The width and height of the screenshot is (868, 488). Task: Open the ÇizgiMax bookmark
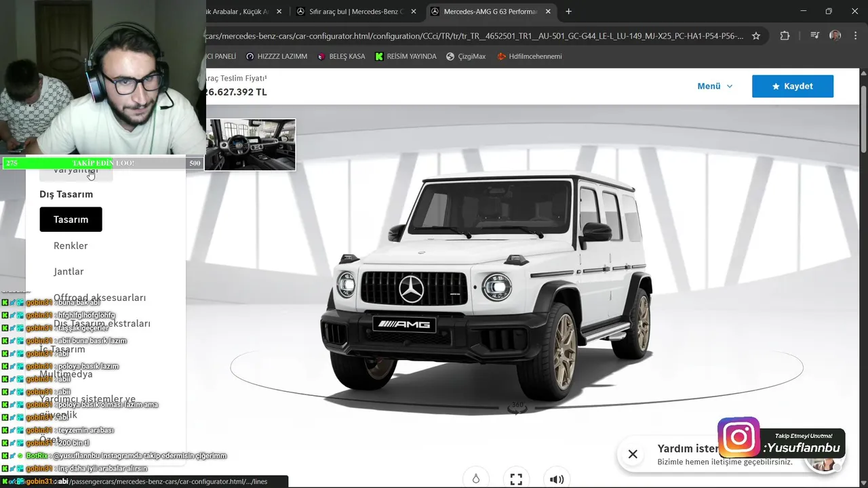coord(466,56)
